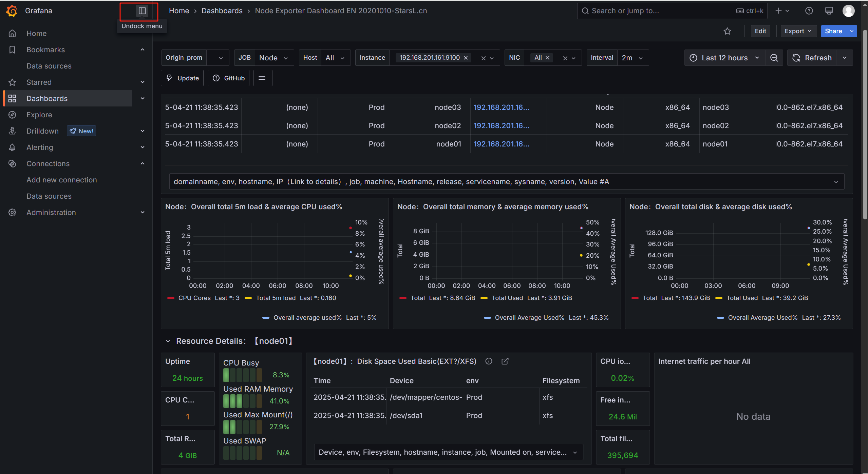
Task: Go to Alerting in the sidebar
Action: click(40, 147)
